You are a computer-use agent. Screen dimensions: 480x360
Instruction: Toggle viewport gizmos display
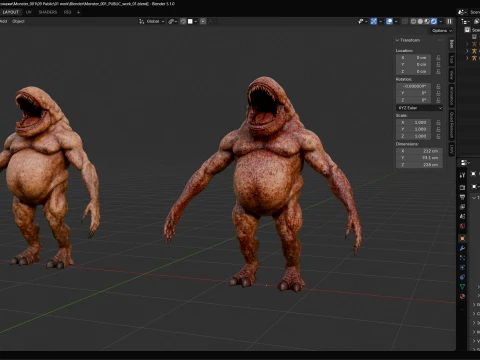click(374, 21)
